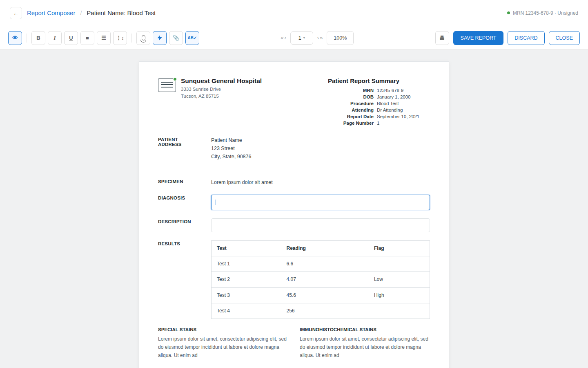
Task: Click the Dr Attending value
Action: [390, 110]
